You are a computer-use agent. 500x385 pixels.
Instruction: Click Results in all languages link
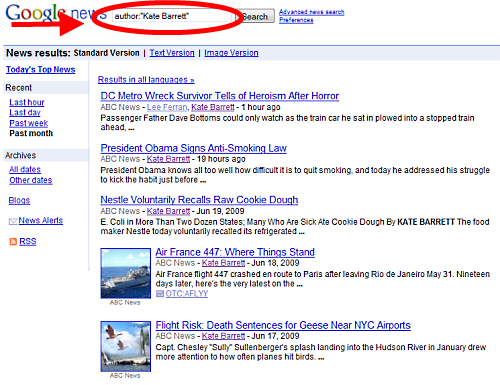tap(146, 80)
